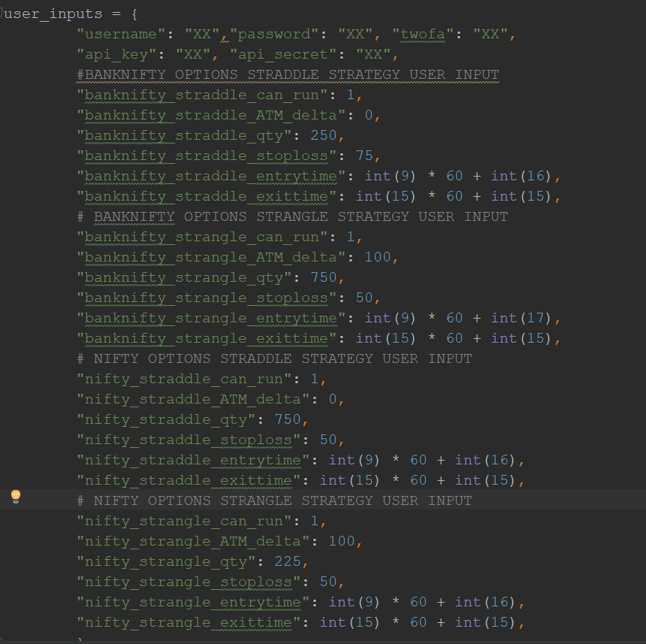The width and height of the screenshot is (646, 644).
Task: Click "banknifty_straddle_ATM_delta" key
Action: 211,115
